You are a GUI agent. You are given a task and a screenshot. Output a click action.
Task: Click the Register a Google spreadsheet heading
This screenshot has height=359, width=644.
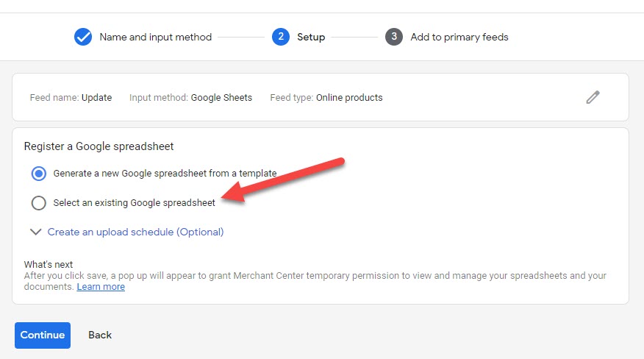click(x=99, y=146)
